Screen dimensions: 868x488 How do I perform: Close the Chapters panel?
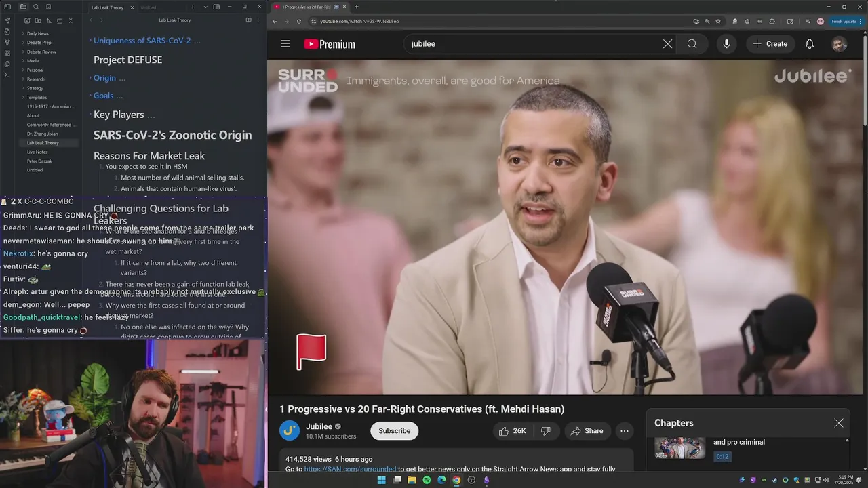(839, 423)
